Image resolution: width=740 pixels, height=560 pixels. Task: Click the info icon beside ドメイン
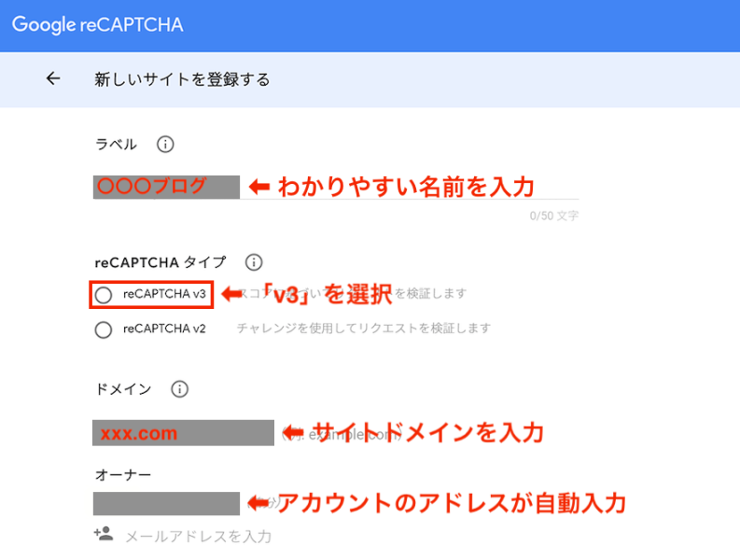(x=180, y=389)
